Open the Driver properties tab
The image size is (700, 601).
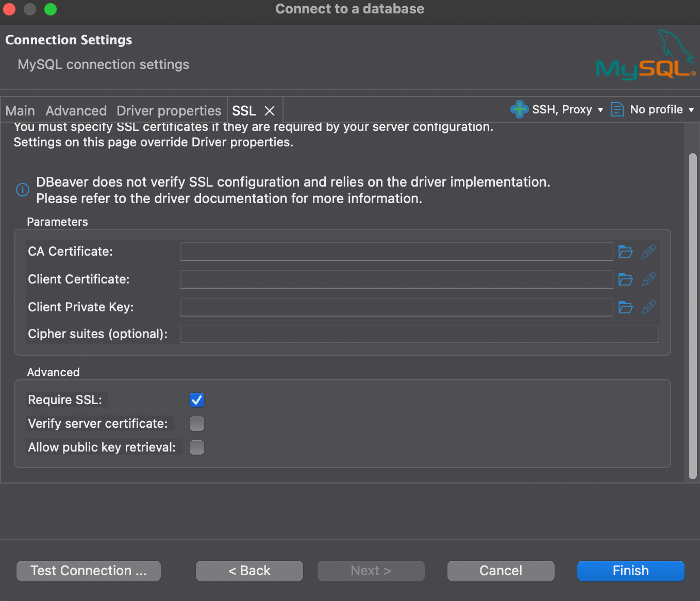tap(169, 111)
